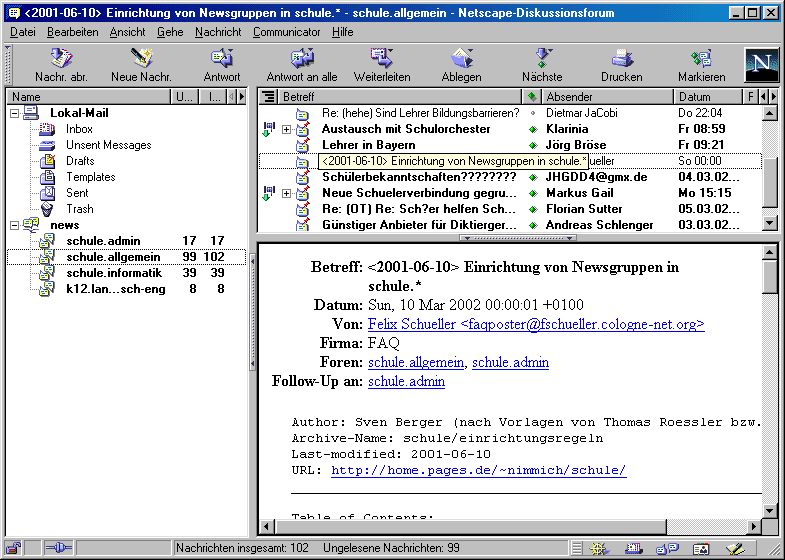Image resolution: width=785 pixels, height=560 pixels.
Task: Open newsgroup k12.lan...sch-eng
Action: click(x=115, y=289)
